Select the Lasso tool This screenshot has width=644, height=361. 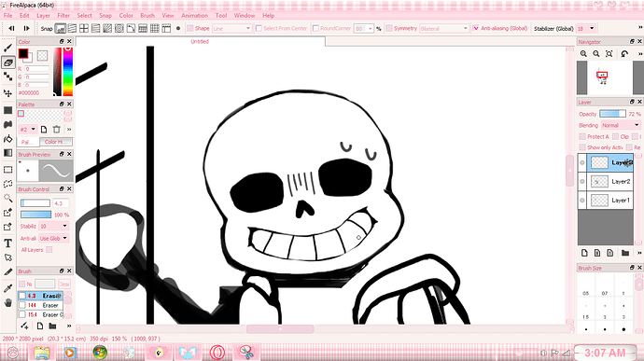click(7, 184)
